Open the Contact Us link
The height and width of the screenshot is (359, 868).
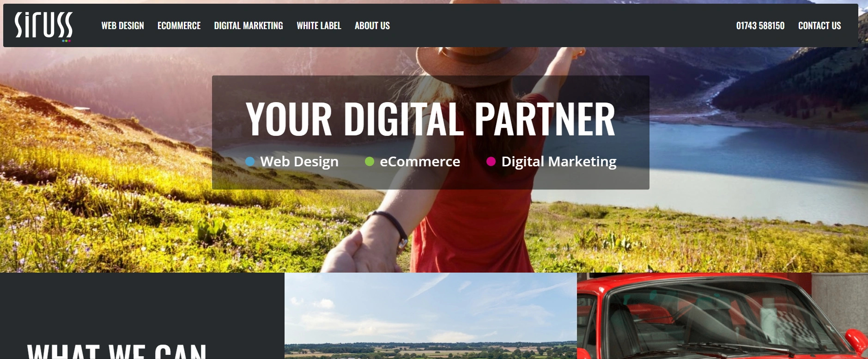tap(819, 26)
